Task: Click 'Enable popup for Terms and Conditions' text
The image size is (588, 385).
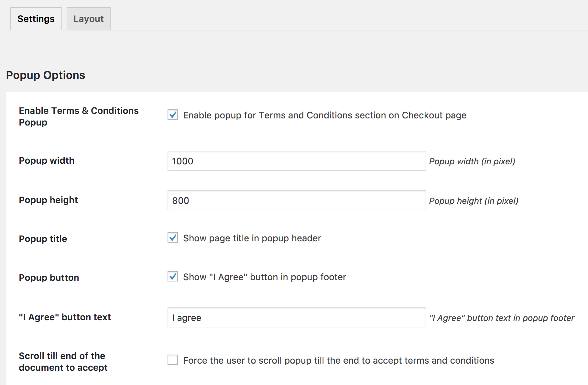Action: tap(325, 115)
